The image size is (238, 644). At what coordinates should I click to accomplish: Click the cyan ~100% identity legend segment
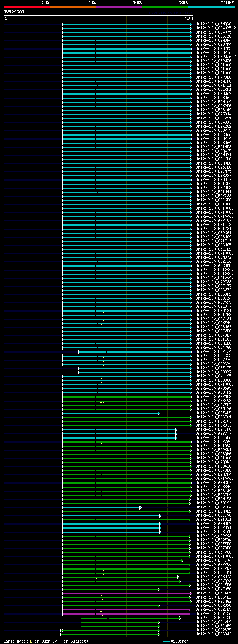point(211,7)
